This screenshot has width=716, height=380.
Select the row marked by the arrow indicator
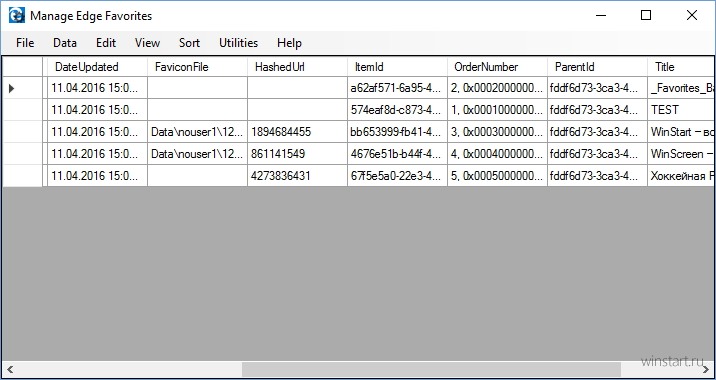[x=22, y=88]
